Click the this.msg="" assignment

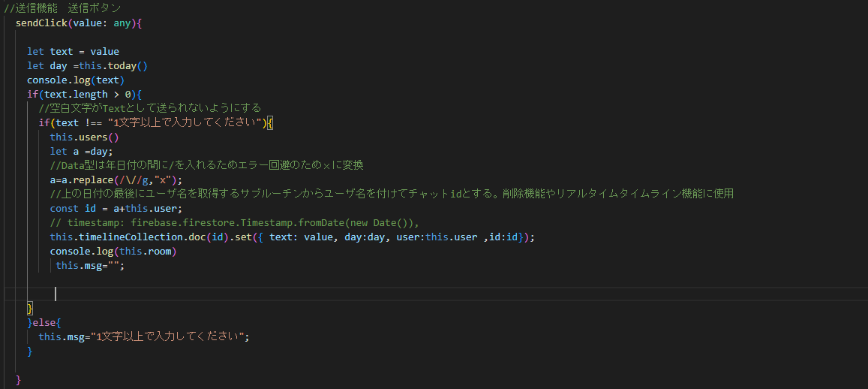(x=90, y=266)
